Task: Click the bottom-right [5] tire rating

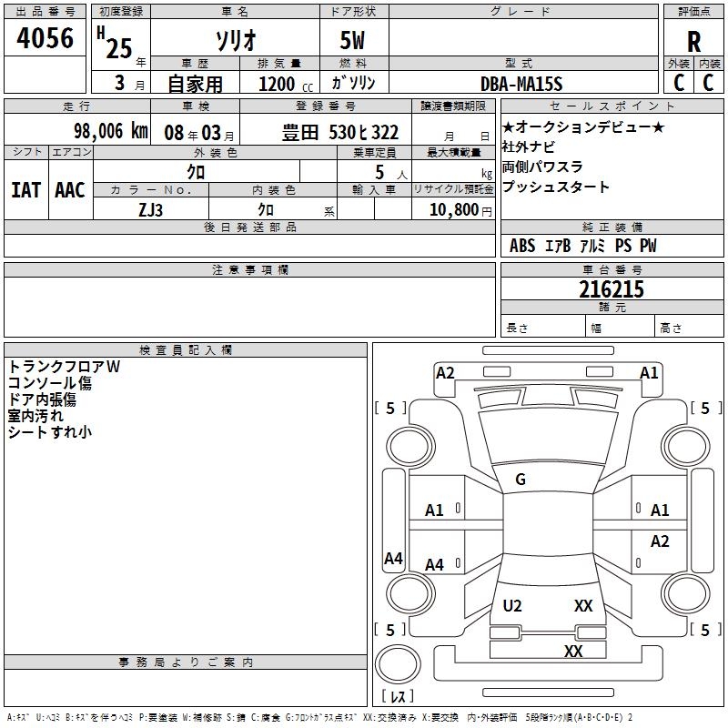Action: tap(705, 630)
